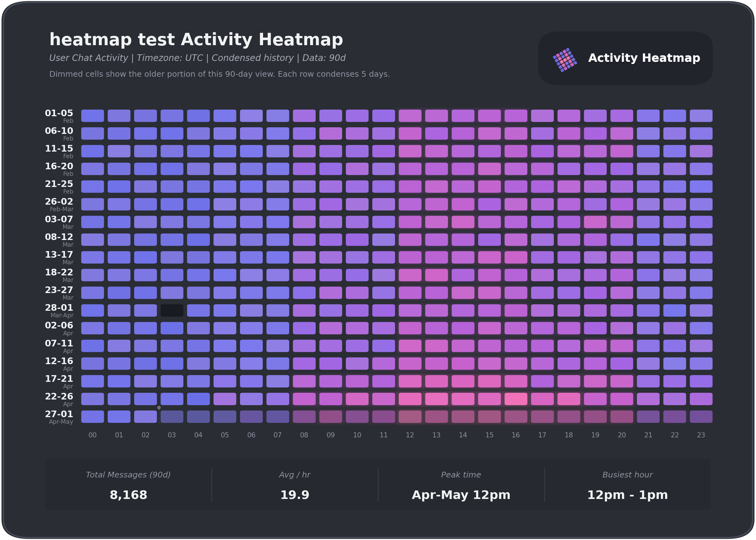The height and width of the screenshot is (540, 756).
Task: Click the cell in row 28-01 at hour 22
Action: 675,310
